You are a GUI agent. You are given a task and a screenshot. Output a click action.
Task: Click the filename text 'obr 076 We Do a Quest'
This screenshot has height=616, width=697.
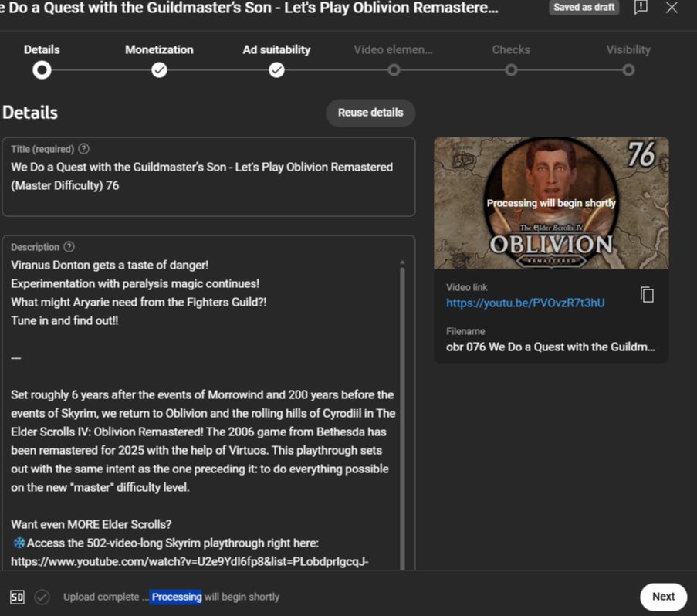point(550,347)
